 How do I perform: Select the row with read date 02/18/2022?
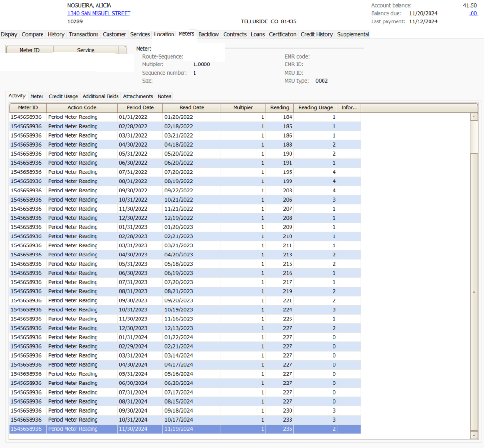tap(185, 126)
